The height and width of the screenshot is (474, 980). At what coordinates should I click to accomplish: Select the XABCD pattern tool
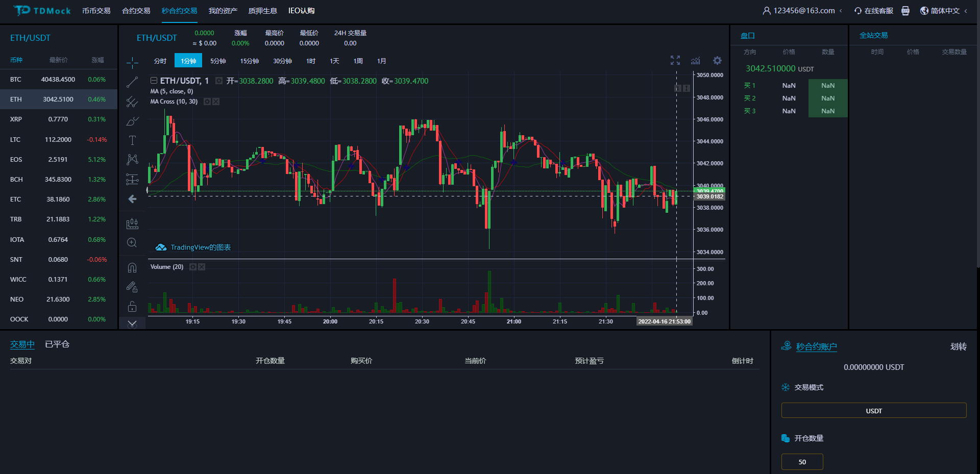132,159
